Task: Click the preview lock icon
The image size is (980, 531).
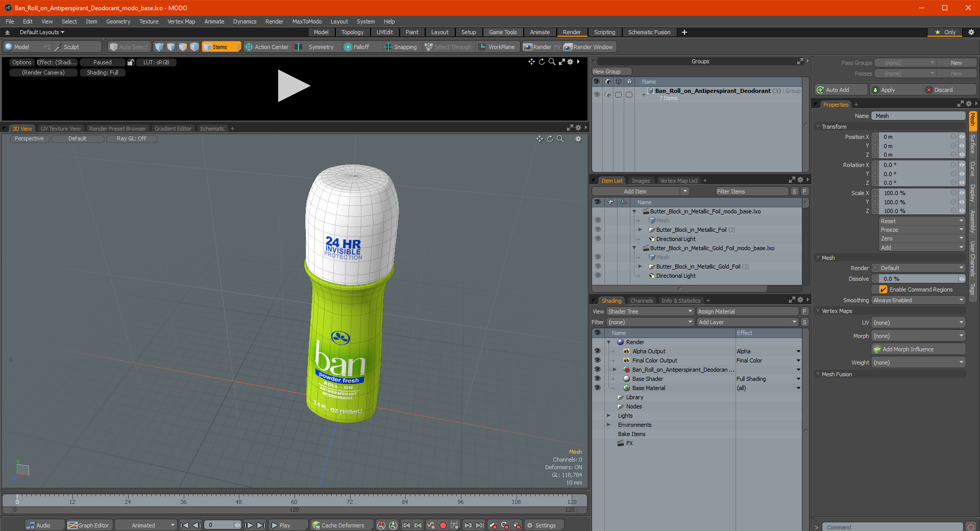Action: (x=131, y=62)
